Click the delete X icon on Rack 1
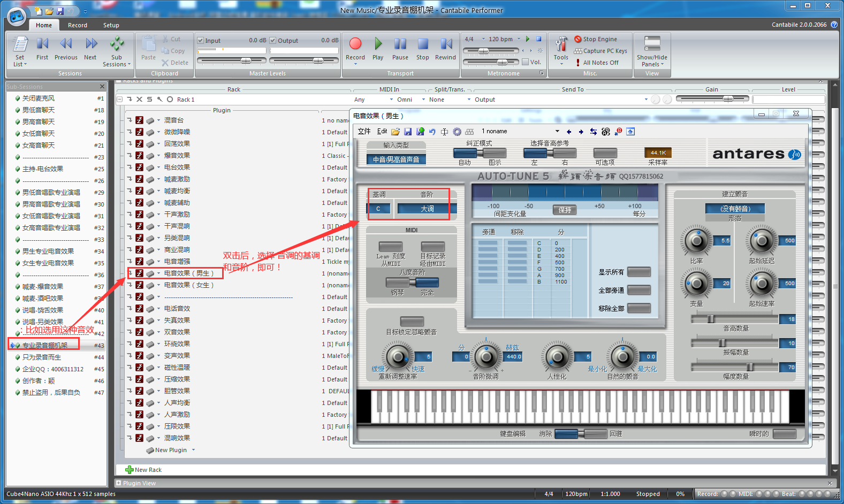Image resolution: width=844 pixels, height=504 pixels. click(139, 100)
